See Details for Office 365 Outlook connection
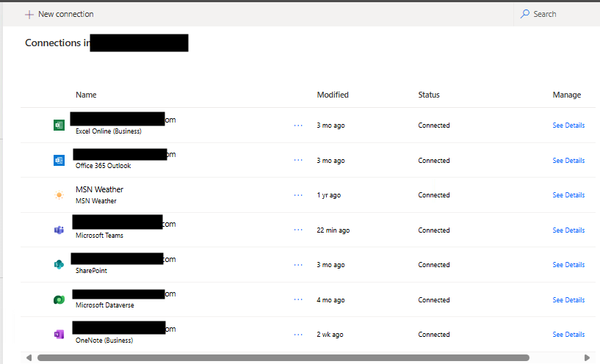 (568, 161)
